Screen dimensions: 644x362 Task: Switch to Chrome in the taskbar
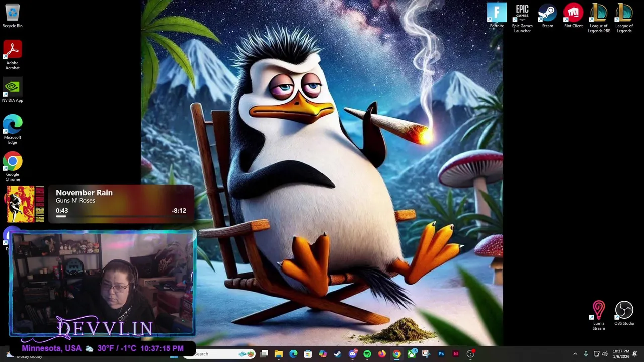[396, 354]
